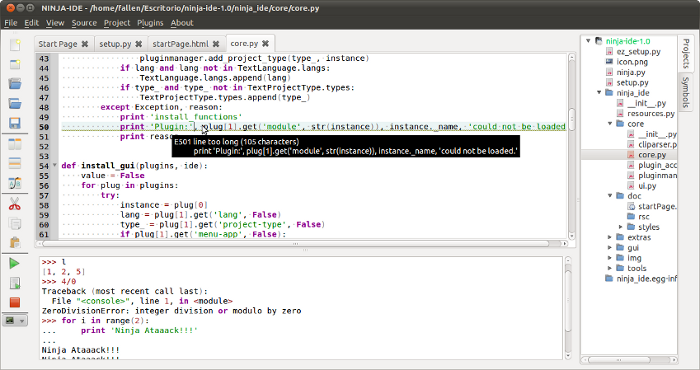The image size is (700, 370).
Task: Click the Save floppy disk icon
Action: pyautogui.click(x=15, y=123)
